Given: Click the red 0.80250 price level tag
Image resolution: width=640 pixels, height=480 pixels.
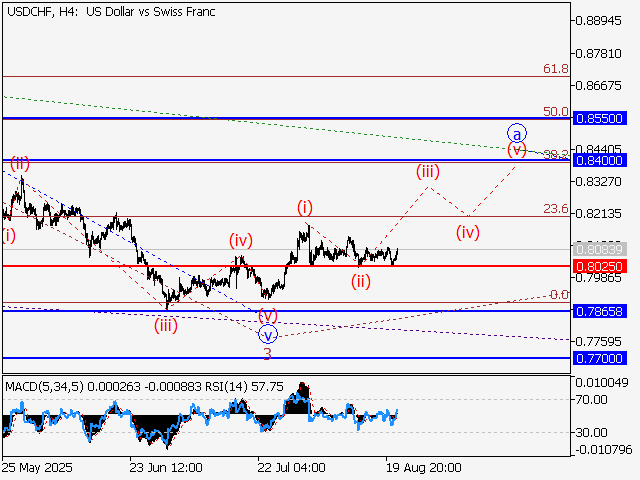Looking at the screenshot, I should (600, 266).
